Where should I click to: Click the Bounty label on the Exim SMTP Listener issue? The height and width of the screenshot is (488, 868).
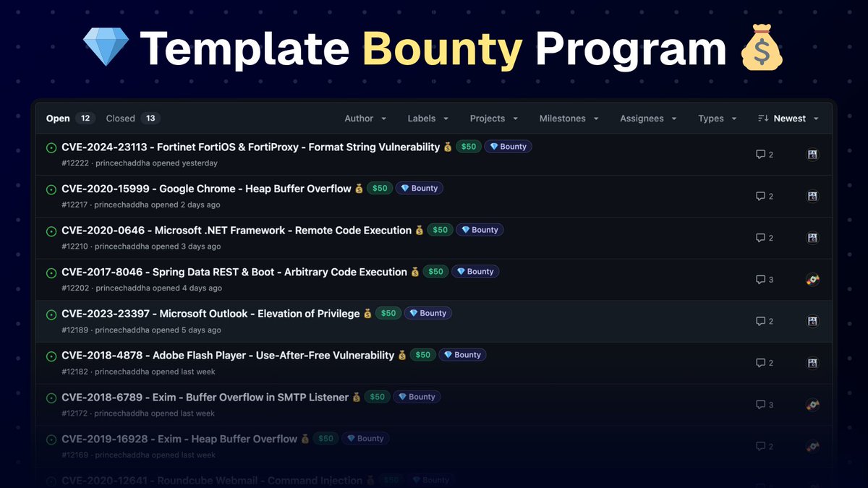(417, 397)
